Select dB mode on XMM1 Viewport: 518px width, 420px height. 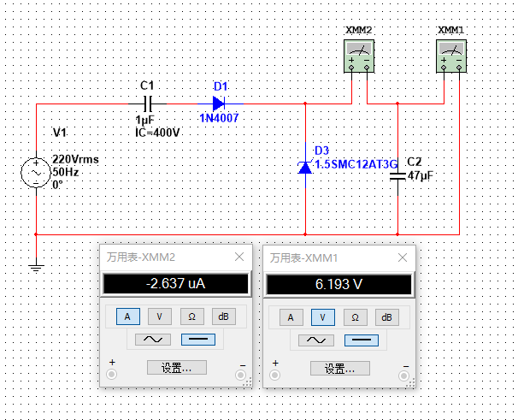coord(387,316)
